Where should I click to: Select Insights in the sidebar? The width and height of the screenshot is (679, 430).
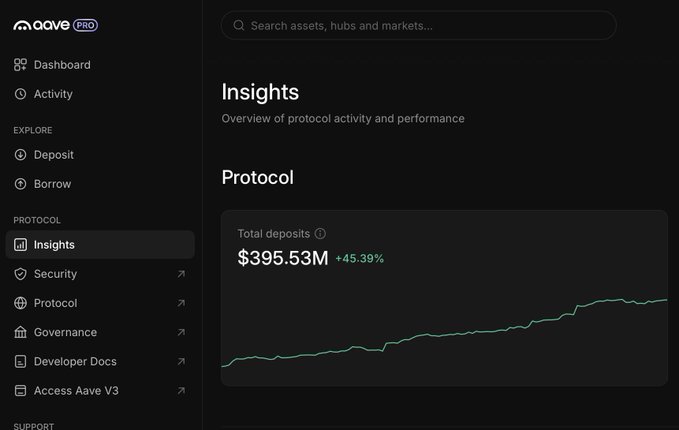100,245
